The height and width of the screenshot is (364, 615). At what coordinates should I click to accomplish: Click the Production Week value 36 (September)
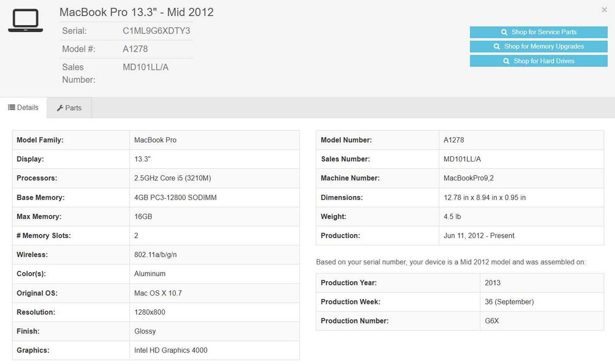click(x=509, y=302)
